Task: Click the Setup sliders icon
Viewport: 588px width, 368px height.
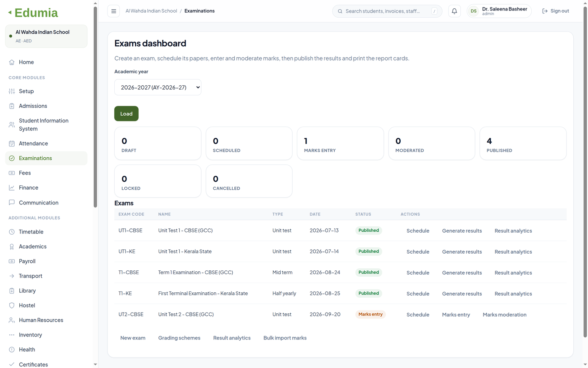Action: 12,91
